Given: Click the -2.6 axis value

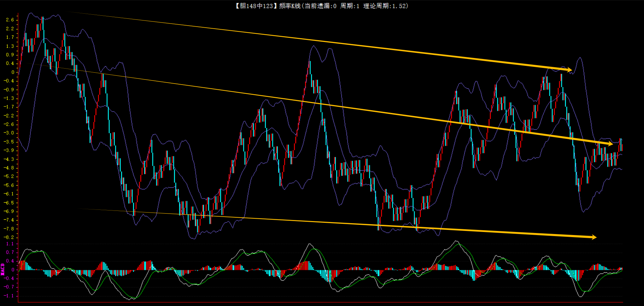Looking at the screenshot, I should (x=9, y=124).
